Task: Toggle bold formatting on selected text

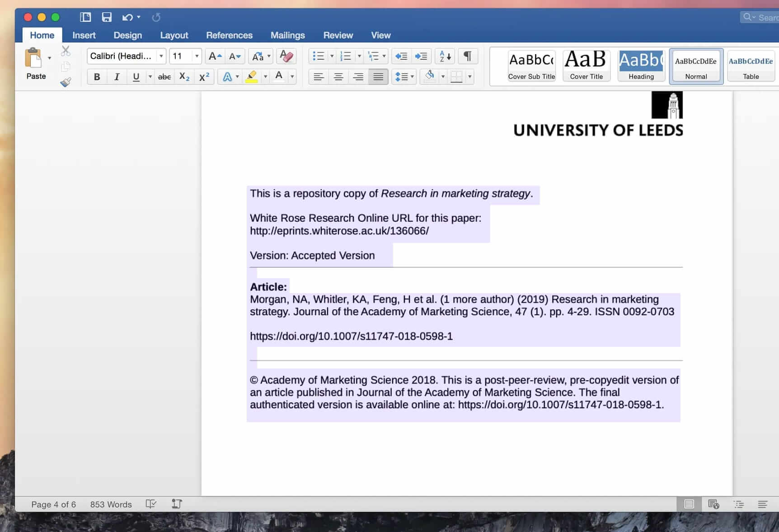Action: coord(96,77)
